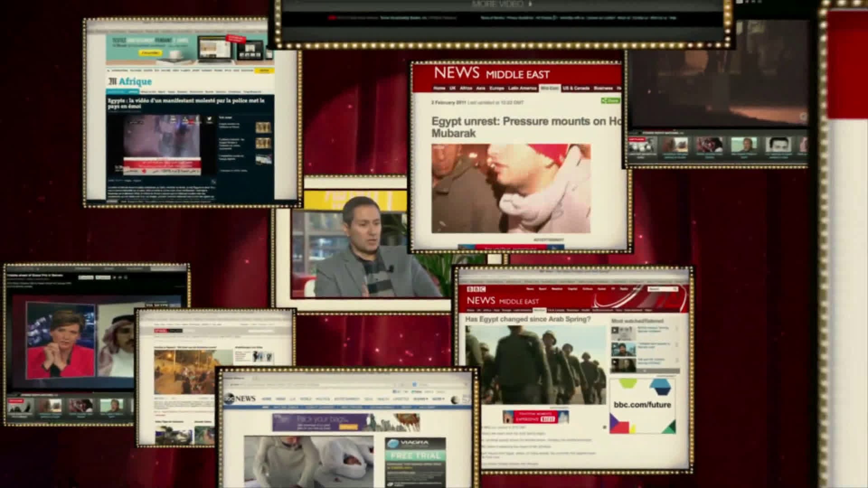Click the green Share button on BBC article
Screen dimensions: 868x488
click(610, 101)
